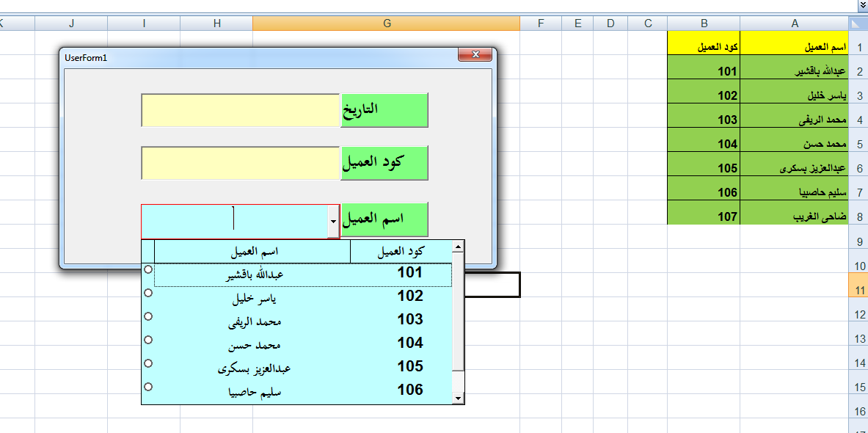This screenshot has height=433, width=868.
Task: Select the radio button for code 101
Action: 147,269
